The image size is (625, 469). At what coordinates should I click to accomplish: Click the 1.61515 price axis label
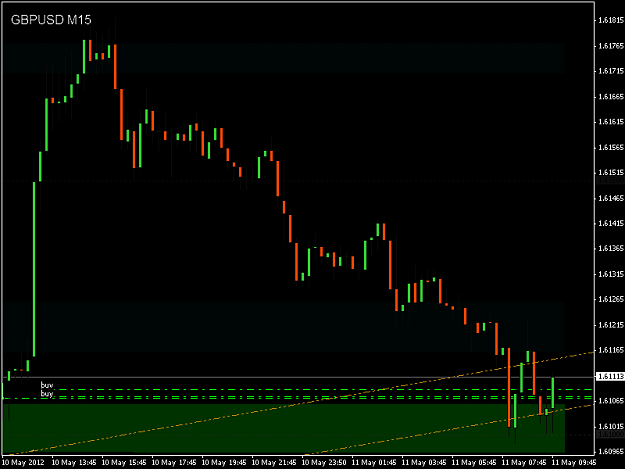(611, 172)
